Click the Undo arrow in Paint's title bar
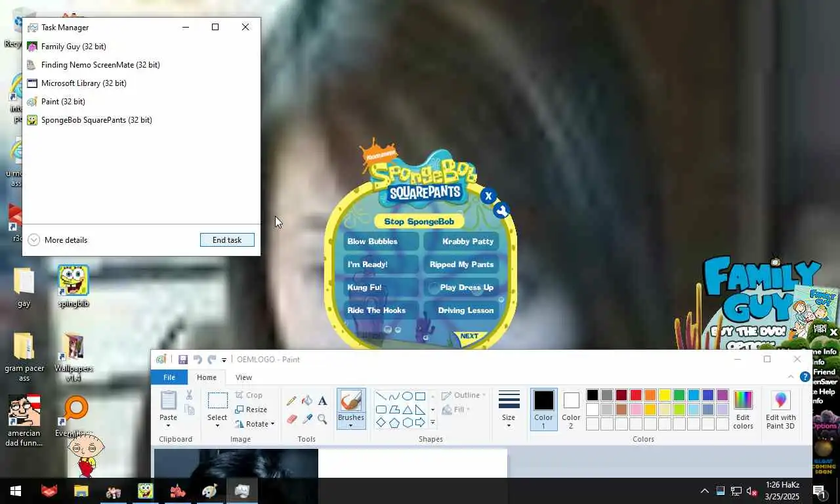 tap(198, 360)
